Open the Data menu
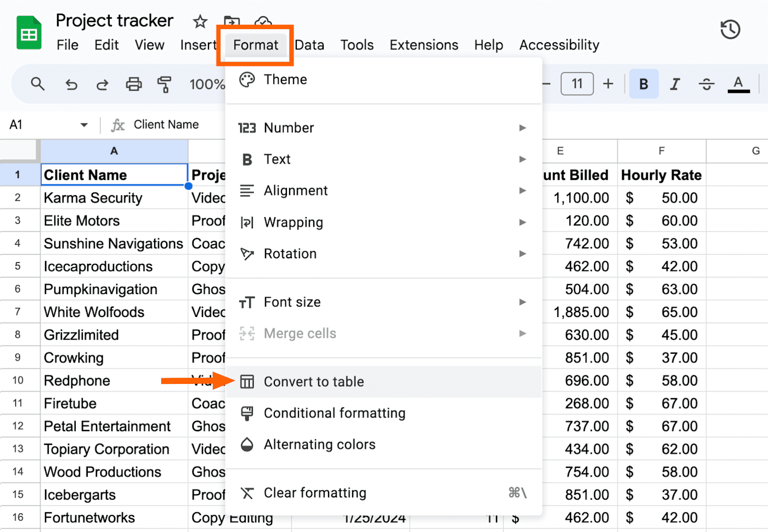The width and height of the screenshot is (768, 532). [x=310, y=45]
